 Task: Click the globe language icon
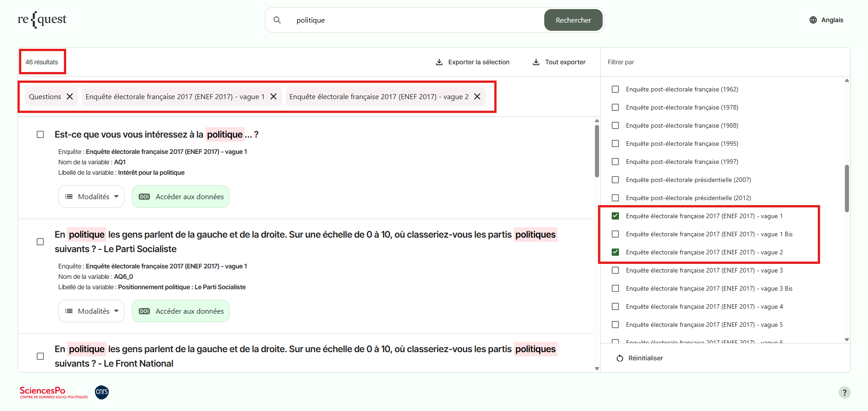pos(813,20)
